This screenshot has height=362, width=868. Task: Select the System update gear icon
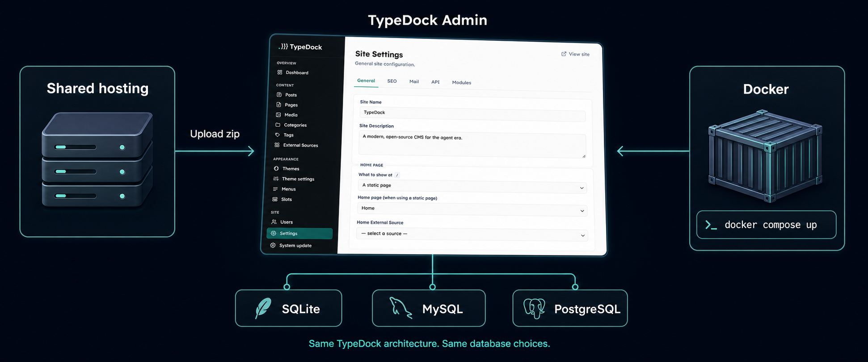273,245
